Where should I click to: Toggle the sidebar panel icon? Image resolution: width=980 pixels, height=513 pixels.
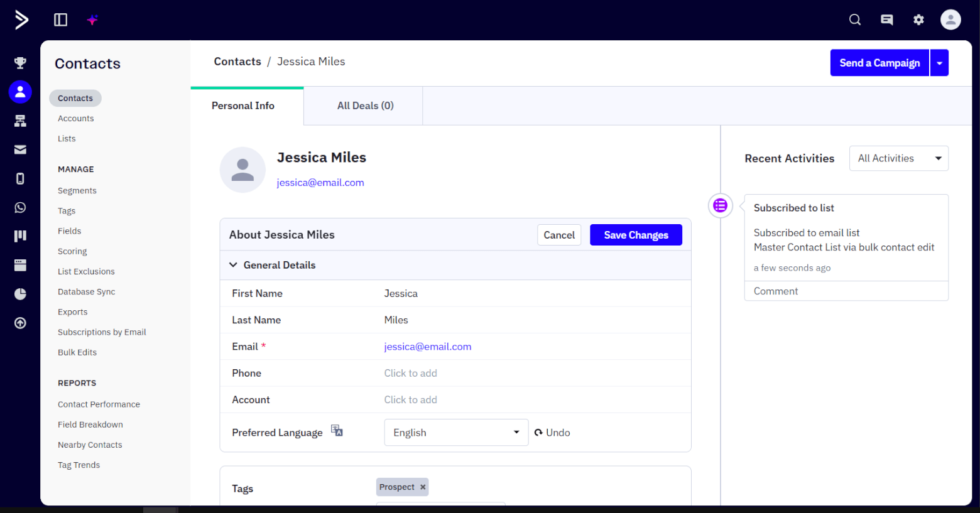61,20
